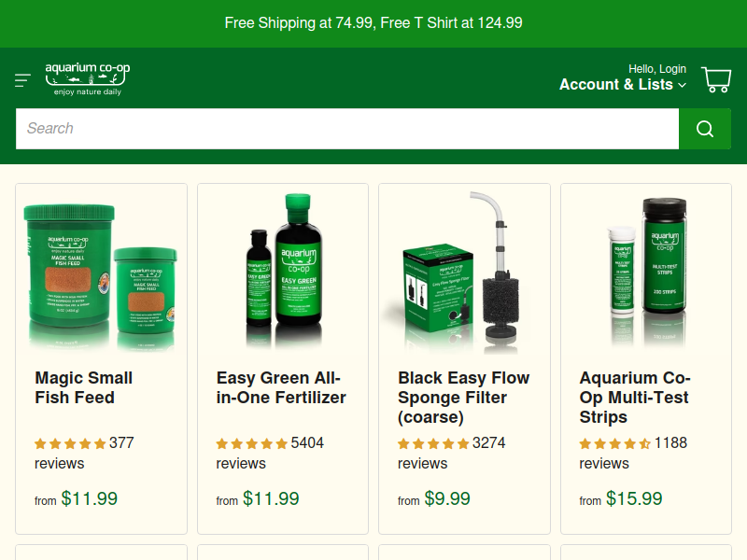
Task: Open Easy Green All-in-One Fertilizer title
Action: [281, 387]
